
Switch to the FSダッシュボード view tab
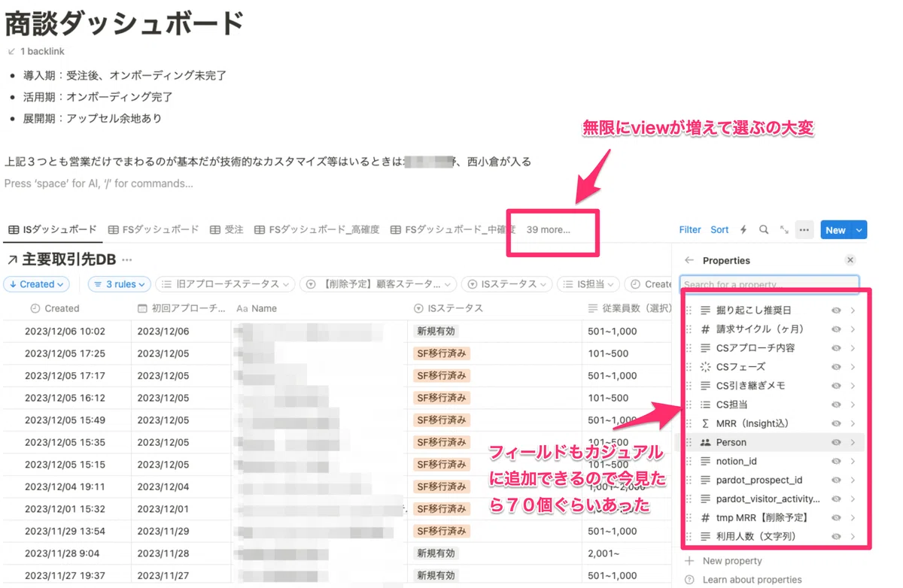(154, 229)
